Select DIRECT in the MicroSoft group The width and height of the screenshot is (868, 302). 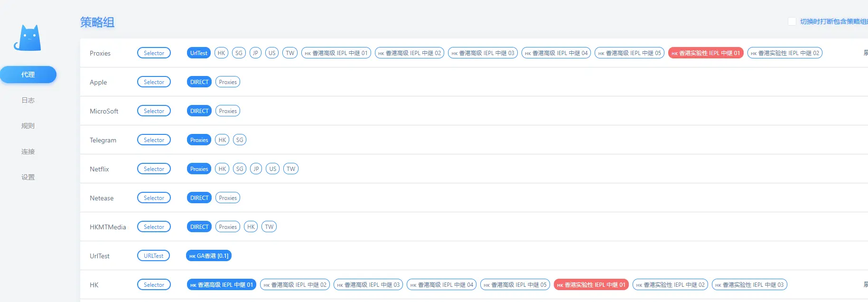[199, 111]
